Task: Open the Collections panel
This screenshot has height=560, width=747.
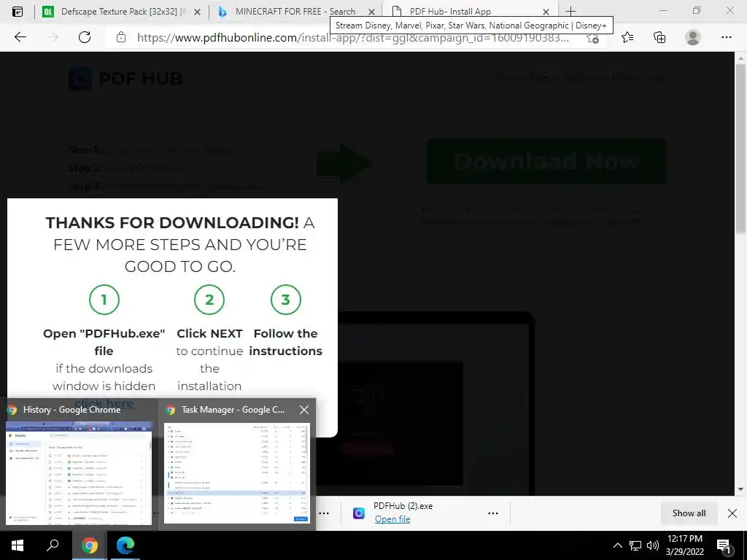Action: pos(659,37)
